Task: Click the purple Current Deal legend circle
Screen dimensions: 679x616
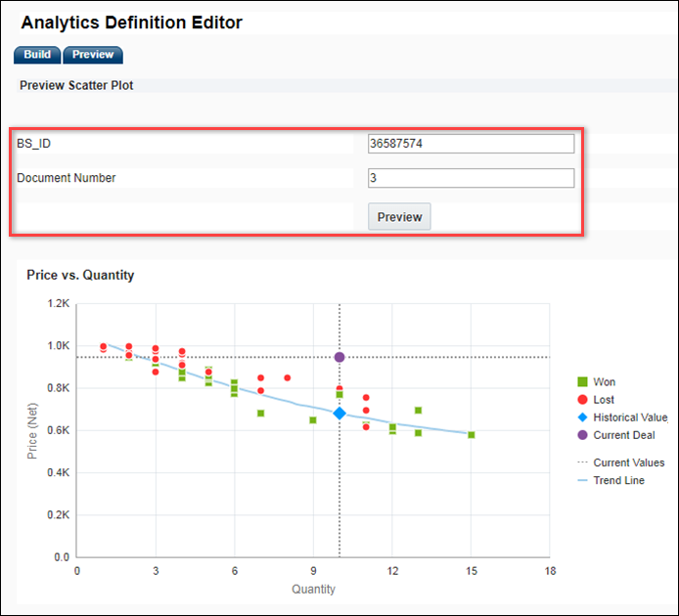Action: click(581, 435)
